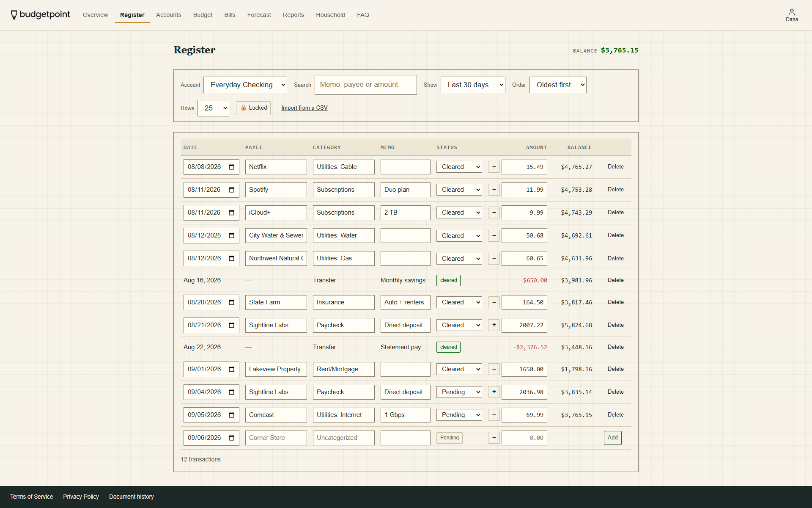
Task: Open the Northwest Natural status dropdown
Action: tap(459, 258)
